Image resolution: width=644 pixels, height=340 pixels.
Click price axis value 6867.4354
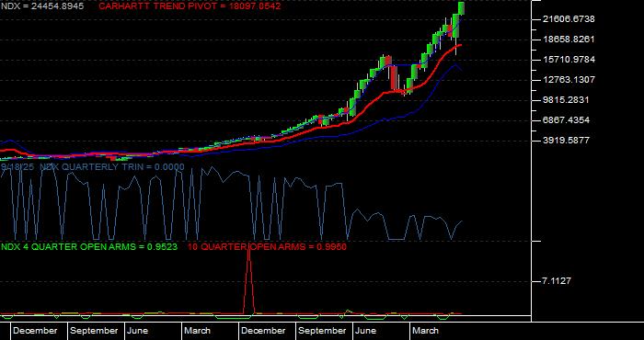click(566, 119)
